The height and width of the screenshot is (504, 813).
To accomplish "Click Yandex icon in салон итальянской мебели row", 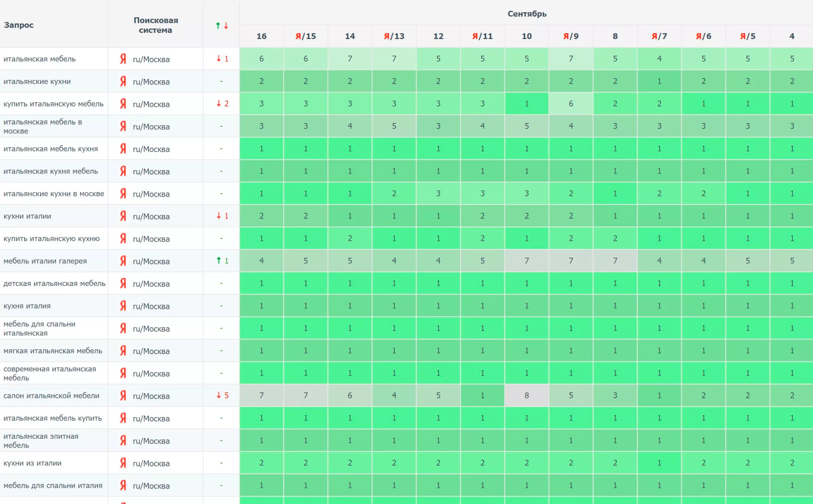I will click(x=123, y=395).
